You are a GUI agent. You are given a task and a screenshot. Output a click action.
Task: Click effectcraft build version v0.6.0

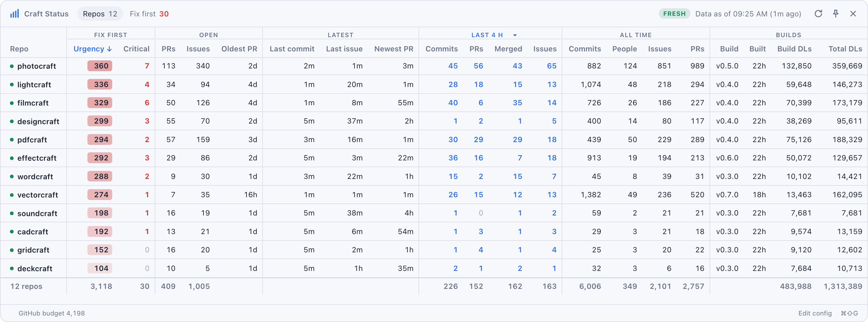[727, 158]
